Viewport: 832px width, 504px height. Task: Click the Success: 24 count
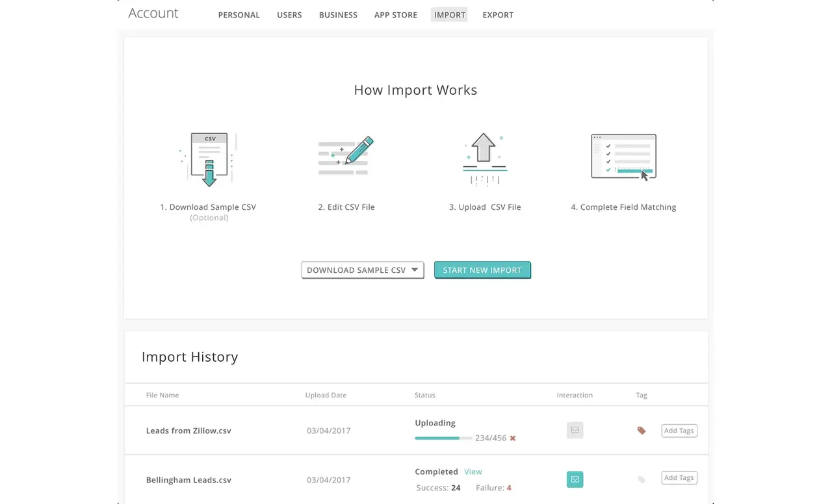[438, 488]
